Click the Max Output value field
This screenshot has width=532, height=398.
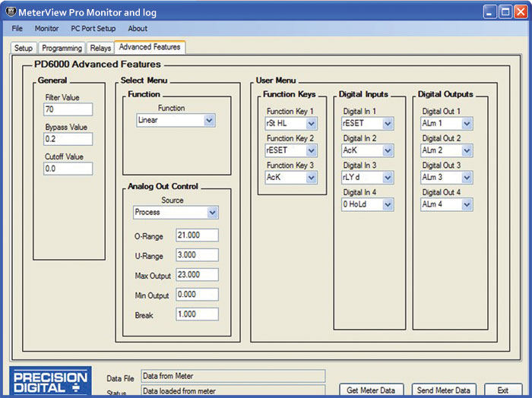(197, 275)
